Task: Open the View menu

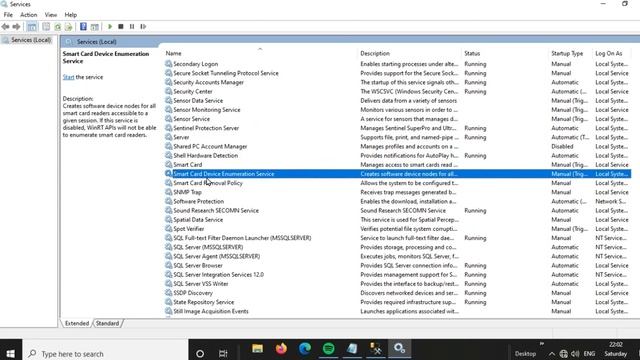Action: tap(51, 15)
